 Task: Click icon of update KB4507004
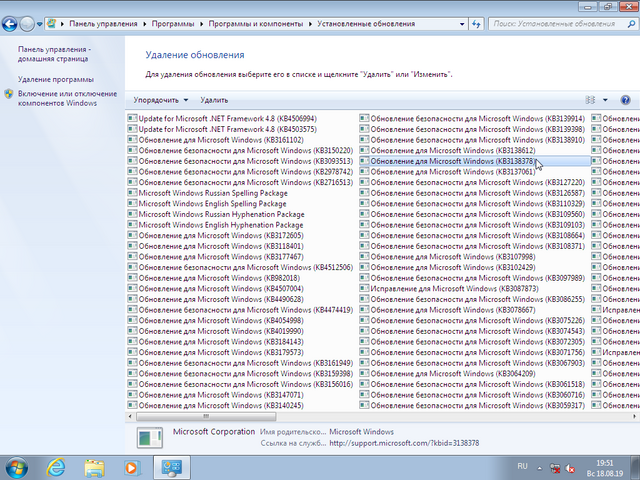click(x=132, y=288)
